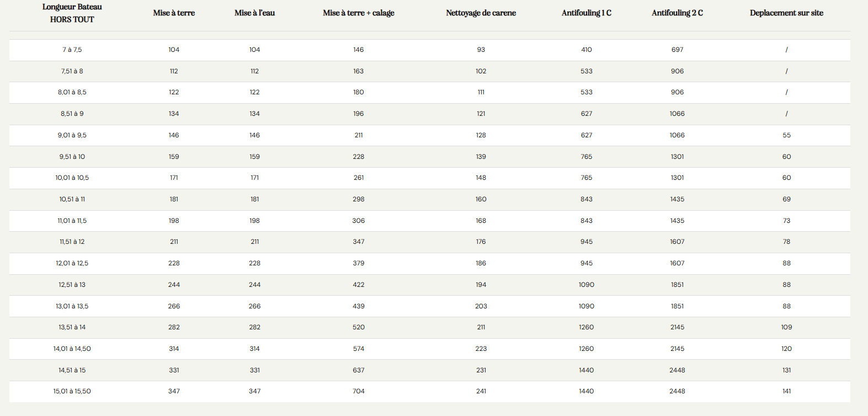Click the "Mise à terre + calage" header

[359, 13]
